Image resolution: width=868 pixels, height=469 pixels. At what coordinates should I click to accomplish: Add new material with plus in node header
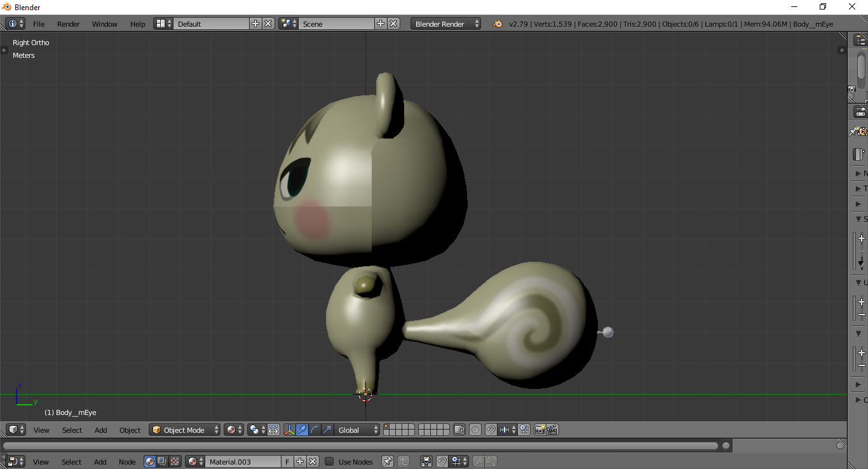pyautogui.click(x=300, y=462)
